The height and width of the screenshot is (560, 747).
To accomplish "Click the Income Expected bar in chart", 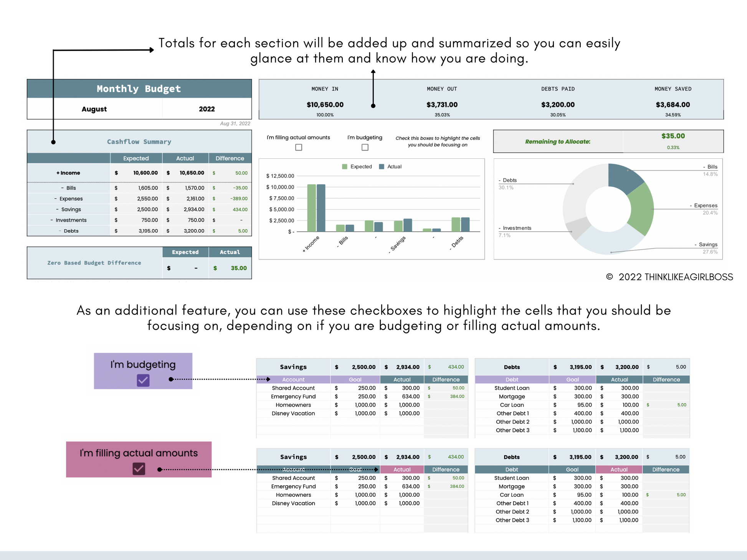I will coord(311,208).
